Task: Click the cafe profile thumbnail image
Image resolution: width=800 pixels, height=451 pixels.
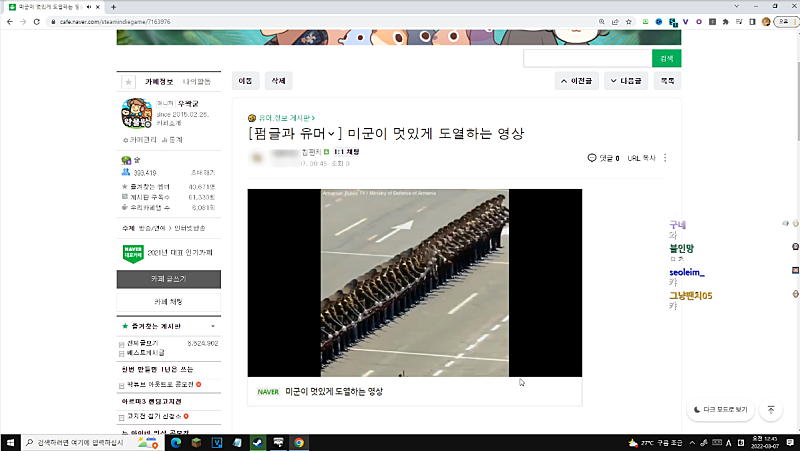Action: tap(137, 113)
